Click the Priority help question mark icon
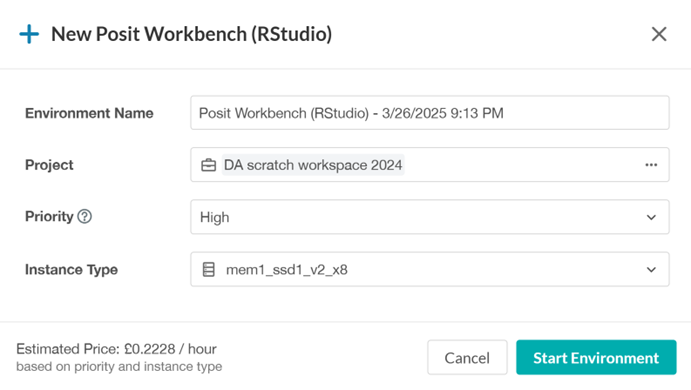 click(85, 216)
